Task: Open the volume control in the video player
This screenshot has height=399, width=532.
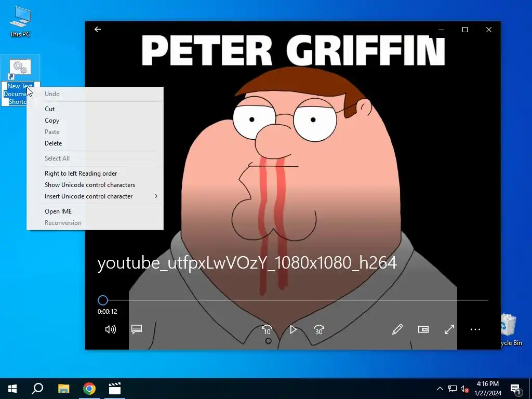Action: (x=110, y=329)
